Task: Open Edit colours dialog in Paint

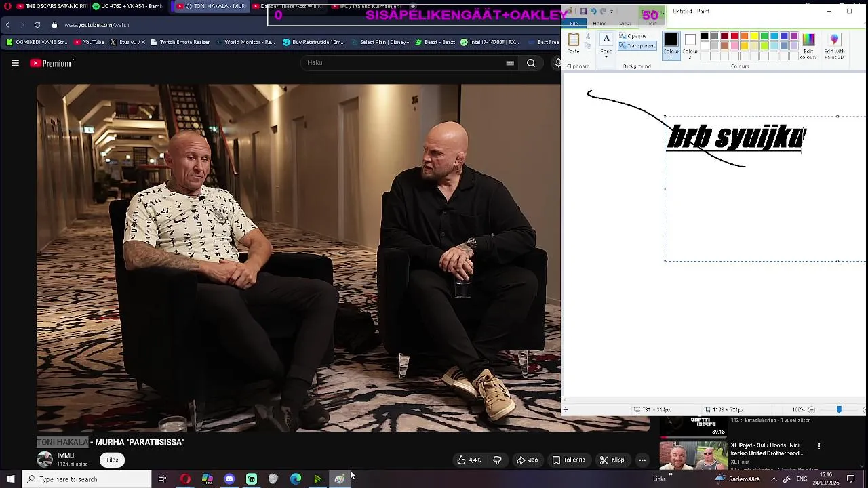Action: click(x=808, y=45)
